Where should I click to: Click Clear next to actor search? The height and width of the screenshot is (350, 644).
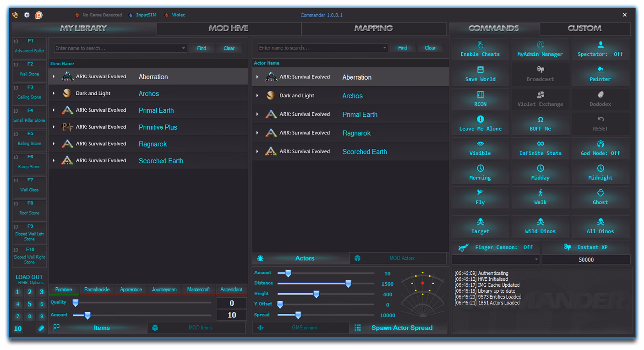[x=430, y=48]
